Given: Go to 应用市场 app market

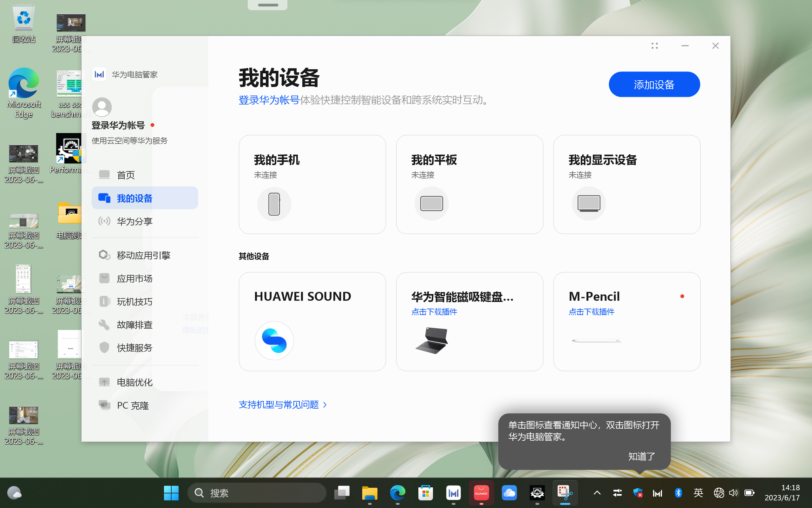Looking at the screenshot, I should (145, 278).
